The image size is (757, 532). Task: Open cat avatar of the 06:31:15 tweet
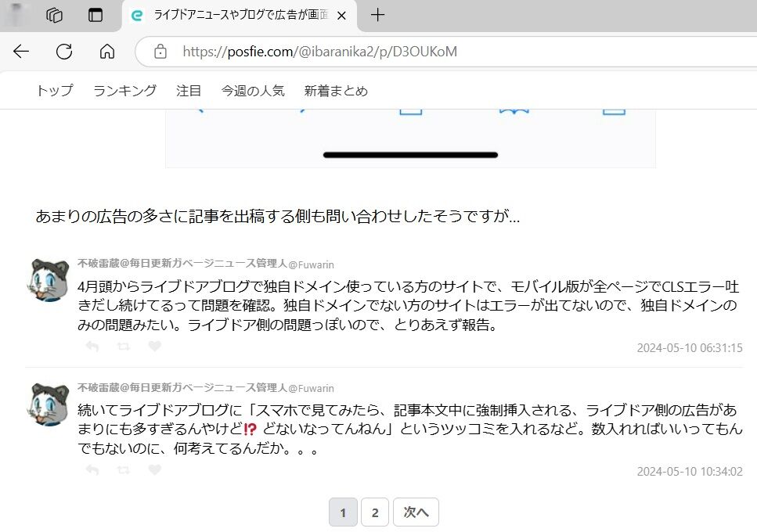click(x=49, y=280)
